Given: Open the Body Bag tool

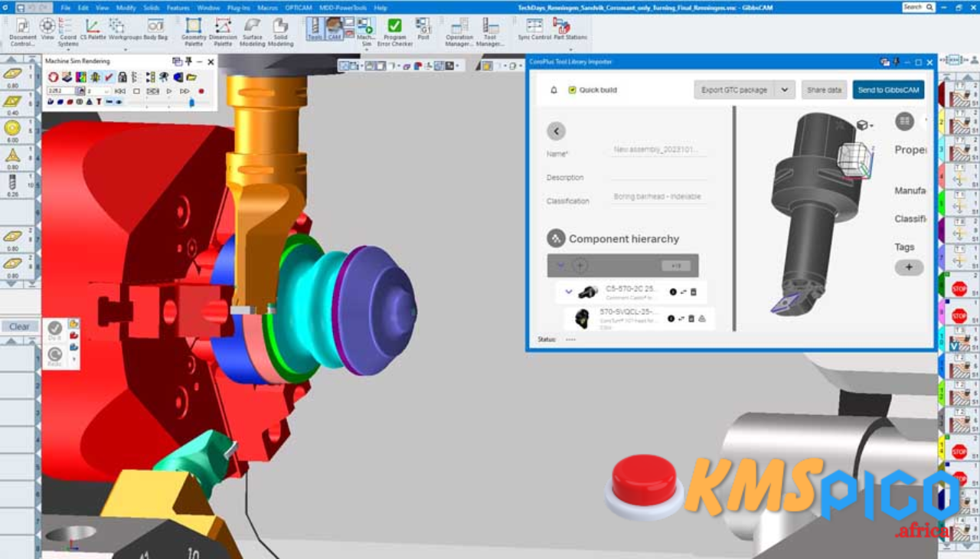Looking at the screenshot, I should coord(155,29).
